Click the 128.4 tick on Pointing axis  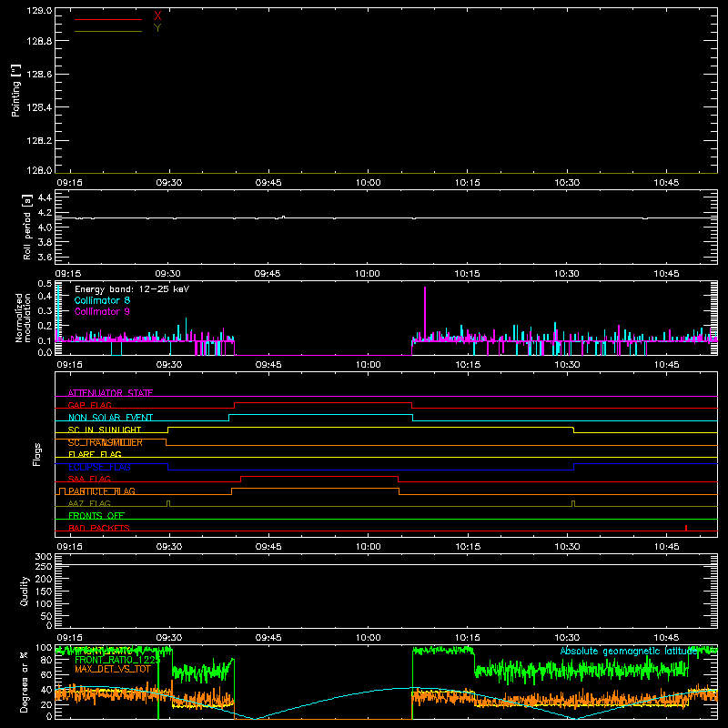click(39, 107)
